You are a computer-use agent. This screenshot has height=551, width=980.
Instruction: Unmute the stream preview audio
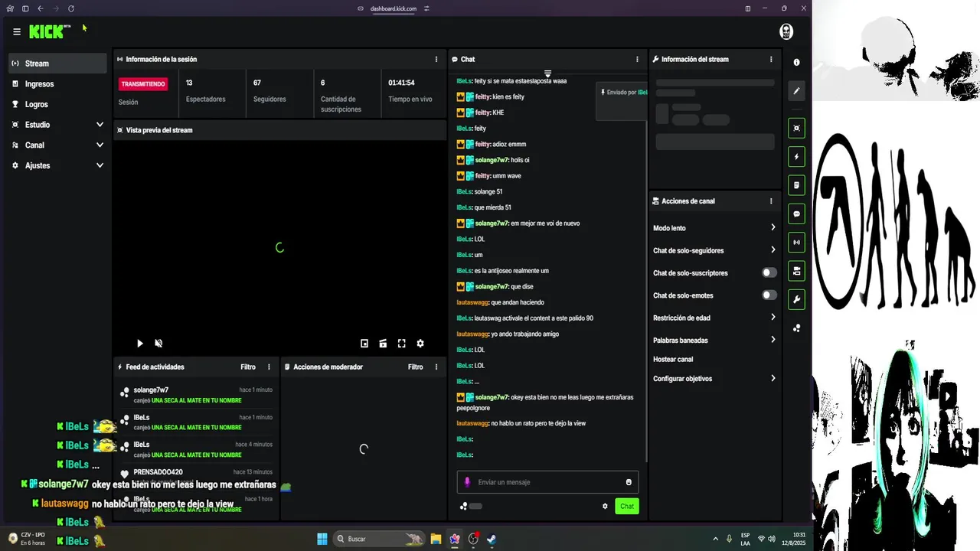pos(158,344)
